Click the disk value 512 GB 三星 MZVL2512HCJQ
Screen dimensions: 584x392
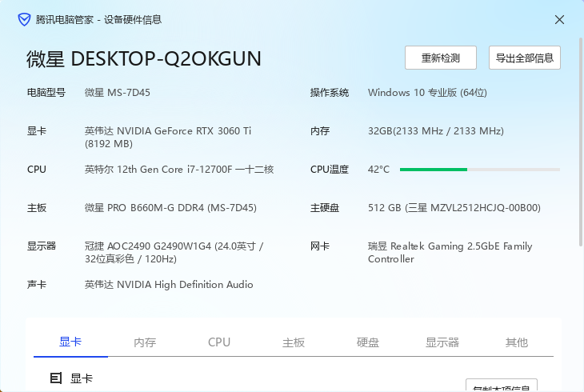point(454,207)
